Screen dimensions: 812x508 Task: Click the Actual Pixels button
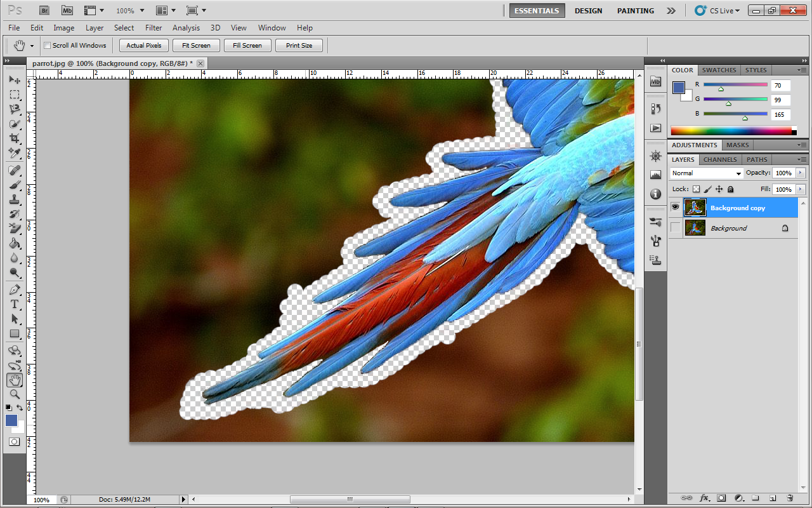point(144,46)
